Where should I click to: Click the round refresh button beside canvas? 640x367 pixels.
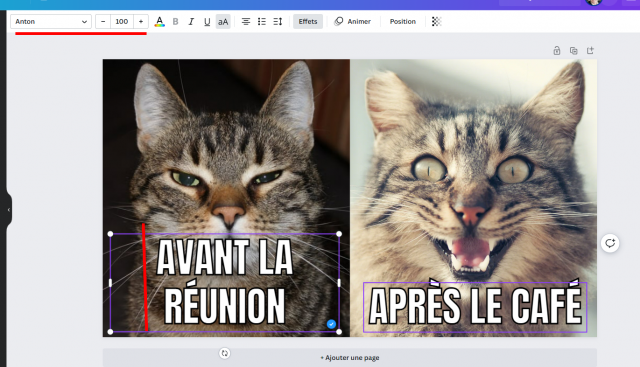coord(610,243)
